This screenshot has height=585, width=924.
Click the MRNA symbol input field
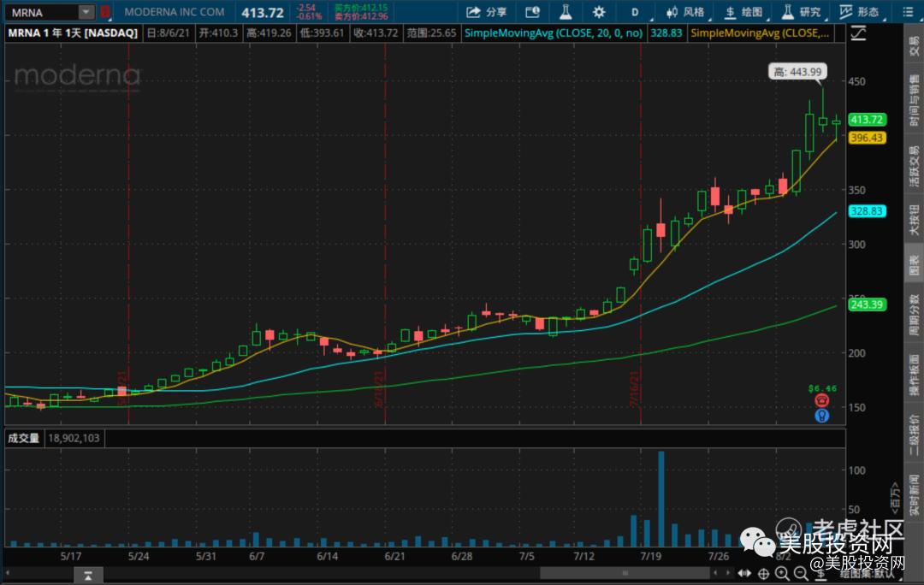tap(43, 12)
